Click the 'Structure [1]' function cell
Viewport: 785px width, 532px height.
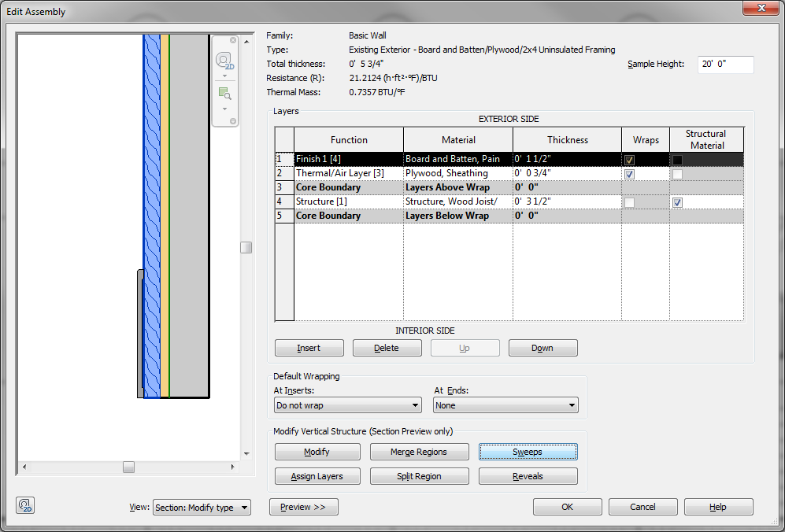click(349, 201)
